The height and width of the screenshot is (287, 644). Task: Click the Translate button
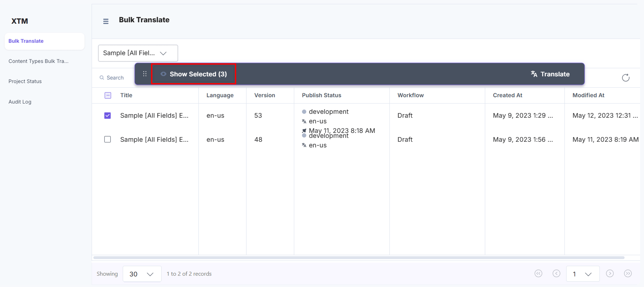point(550,74)
